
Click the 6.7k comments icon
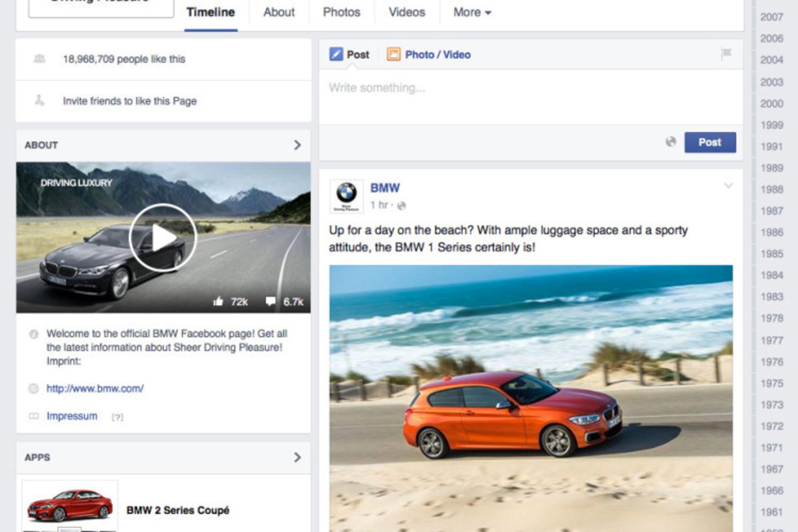[x=271, y=301]
